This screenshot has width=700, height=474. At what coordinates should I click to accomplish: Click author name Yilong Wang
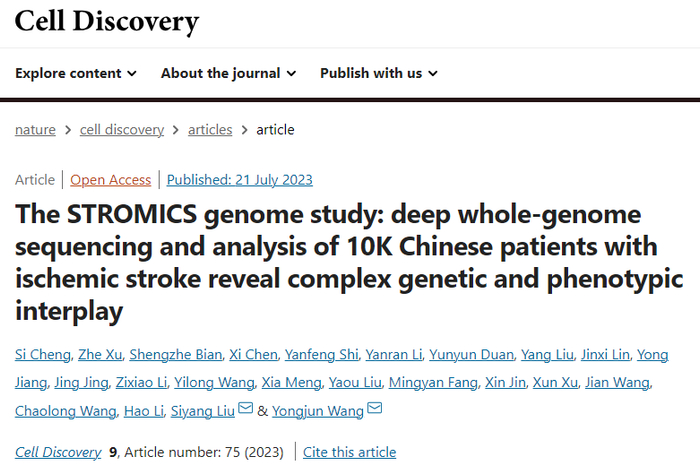pyautogui.click(x=213, y=382)
